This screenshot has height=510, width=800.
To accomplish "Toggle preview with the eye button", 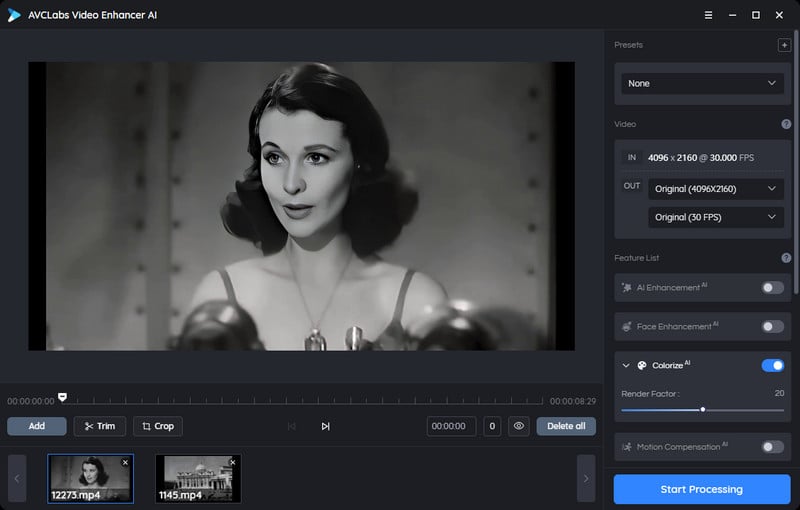I will tap(518, 426).
